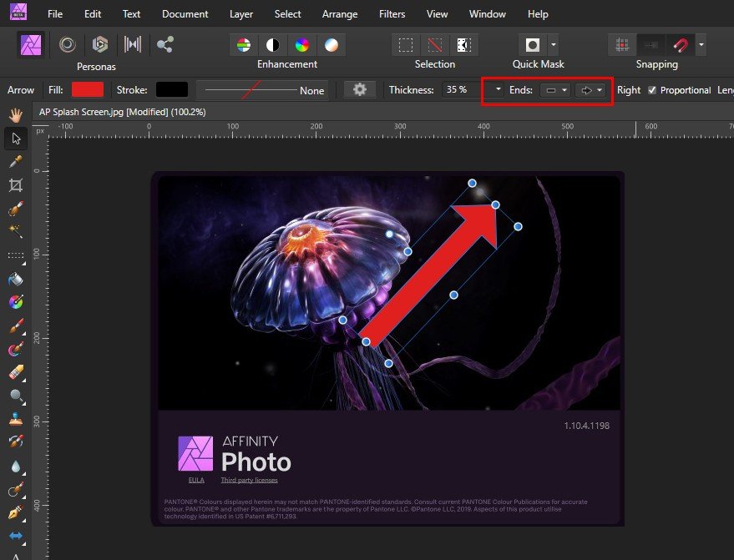The width and height of the screenshot is (734, 560).
Task: Select the Clone stamp tool
Action: [x=16, y=419]
